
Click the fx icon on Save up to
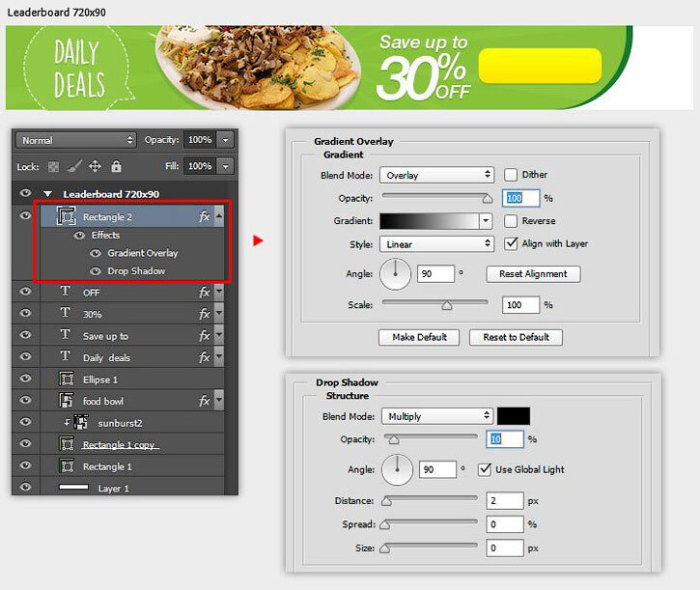[x=205, y=335]
